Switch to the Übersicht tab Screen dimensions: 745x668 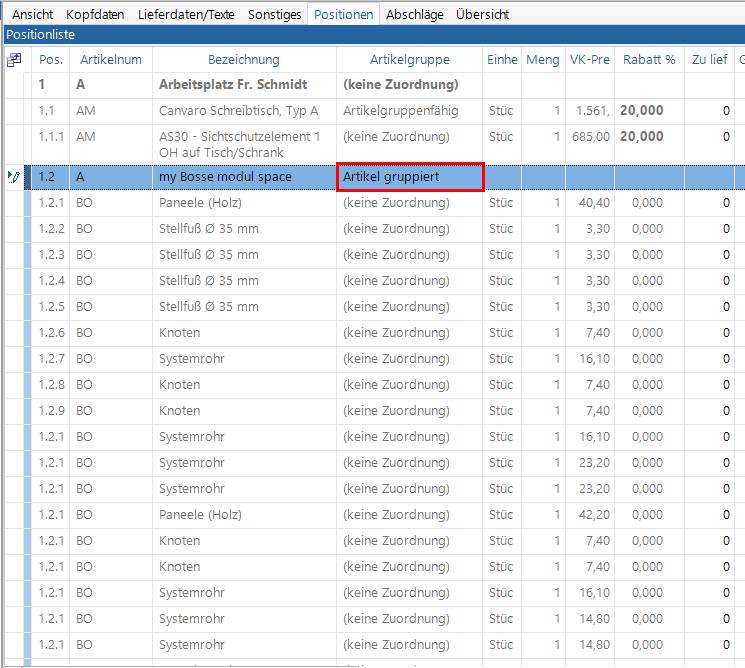(x=482, y=15)
